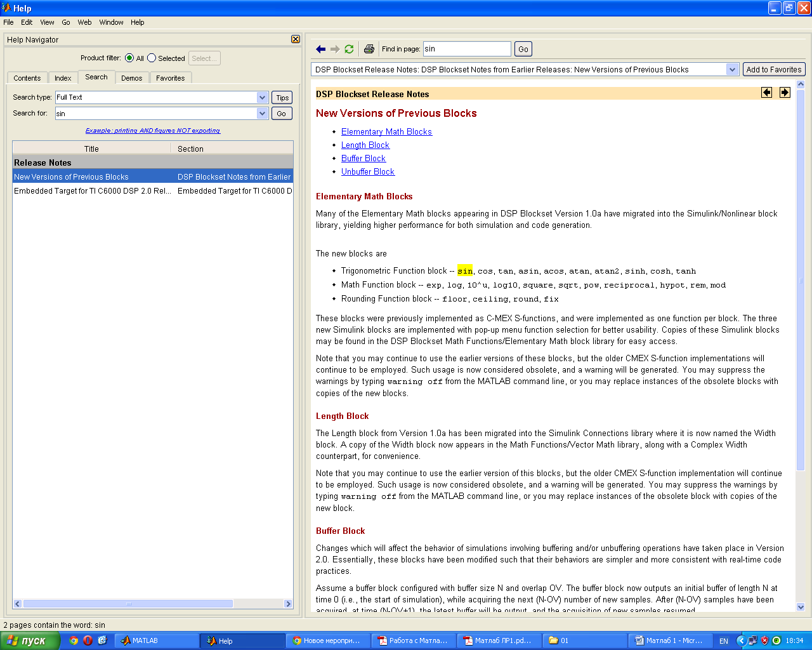Go to next release notes page arrow
This screenshot has height=650, width=812.
point(785,93)
